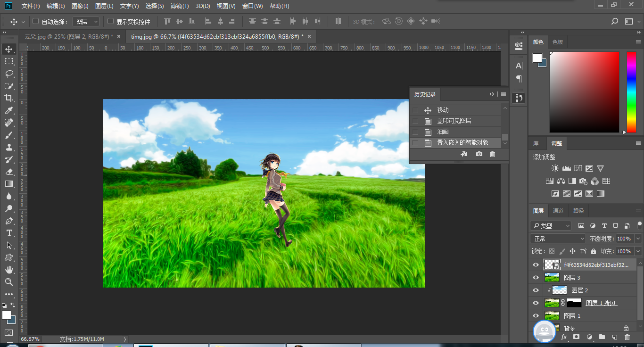Open the layer filter 类型 dropdown
Viewport: 644px width, 347px height.
(551, 226)
